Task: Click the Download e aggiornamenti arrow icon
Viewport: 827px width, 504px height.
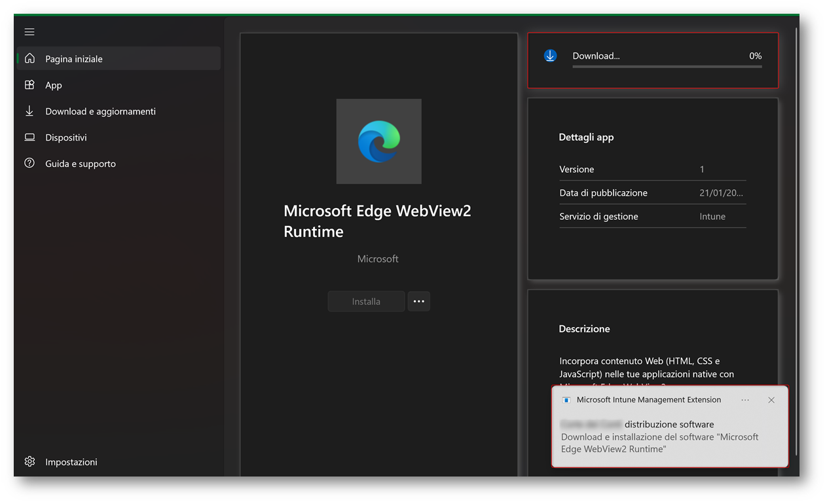Action: pyautogui.click(x=29, y=111)
